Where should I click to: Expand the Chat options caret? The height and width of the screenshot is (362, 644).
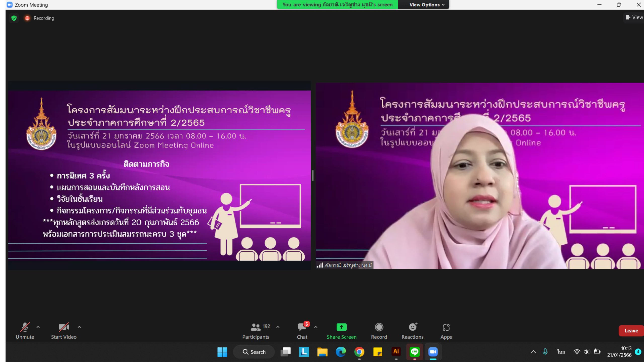pos(316,327)
